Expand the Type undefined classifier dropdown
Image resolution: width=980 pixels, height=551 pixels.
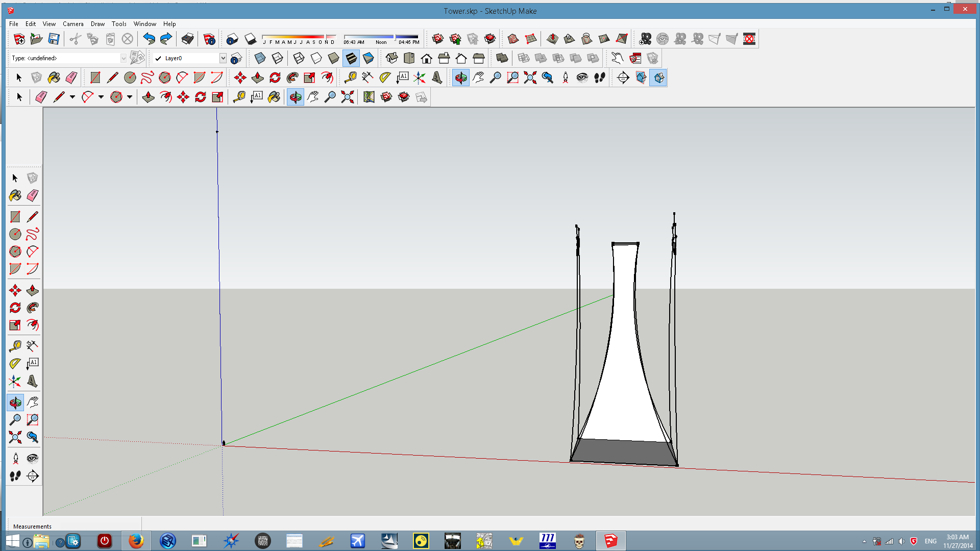point(123,58)
